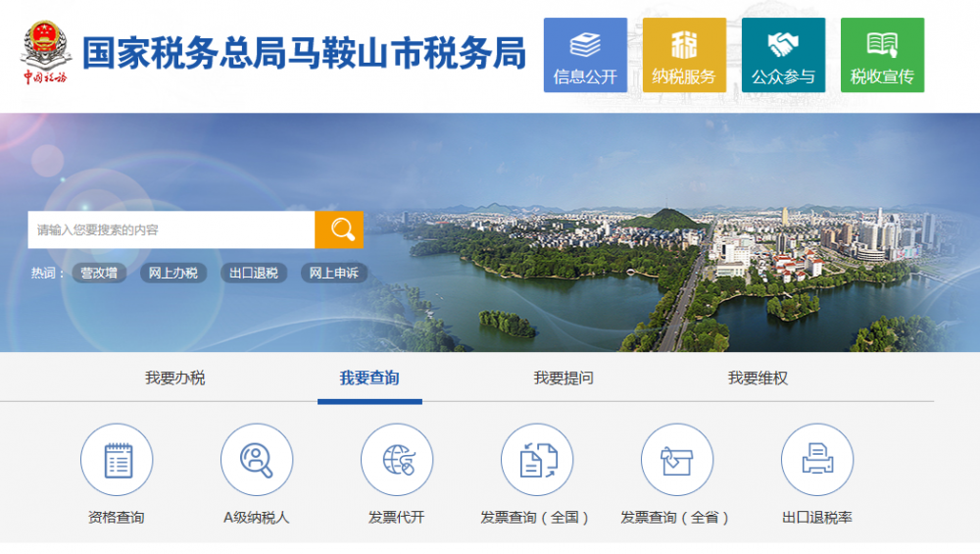Select the 公众参与 handshake tile
980x554 pixels.
pyautogui.click(x=783, y=55)
